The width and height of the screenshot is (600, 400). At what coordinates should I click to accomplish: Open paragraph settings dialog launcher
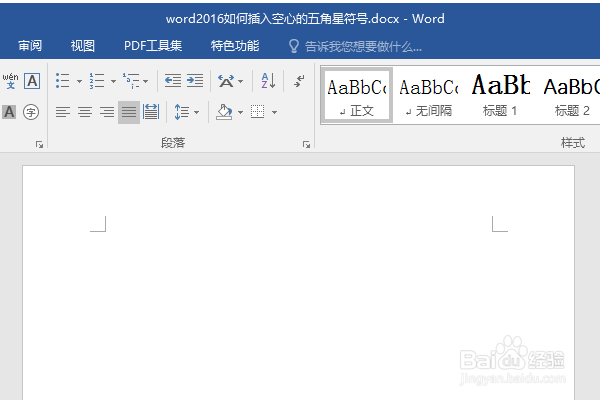306,144
